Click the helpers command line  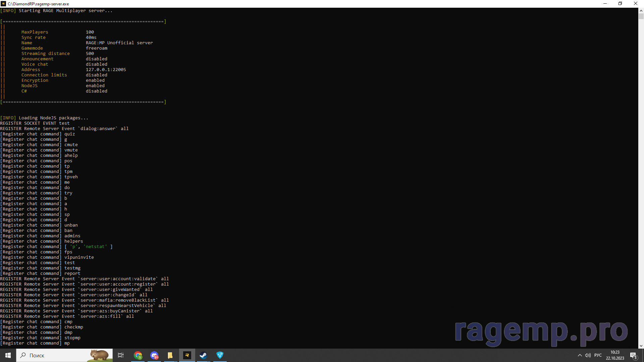42,241
